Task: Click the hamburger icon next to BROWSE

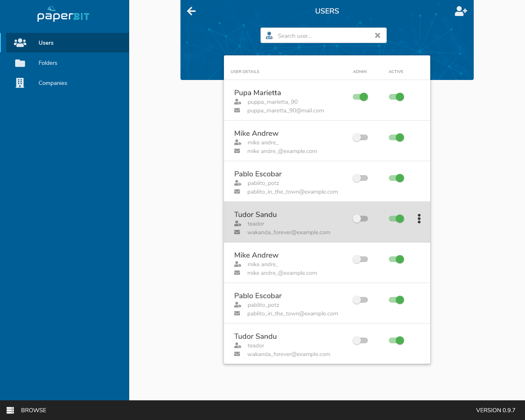Action: tap(9, 410)
